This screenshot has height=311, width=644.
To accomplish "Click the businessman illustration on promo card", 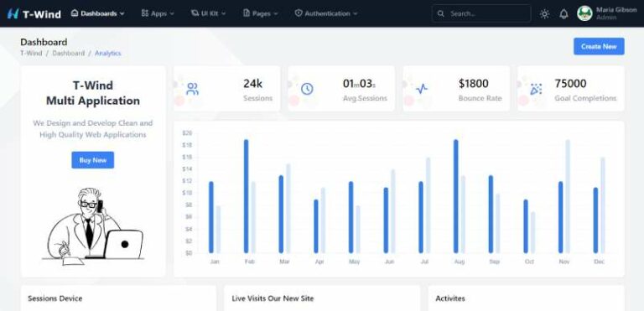I will coord(94,226).
